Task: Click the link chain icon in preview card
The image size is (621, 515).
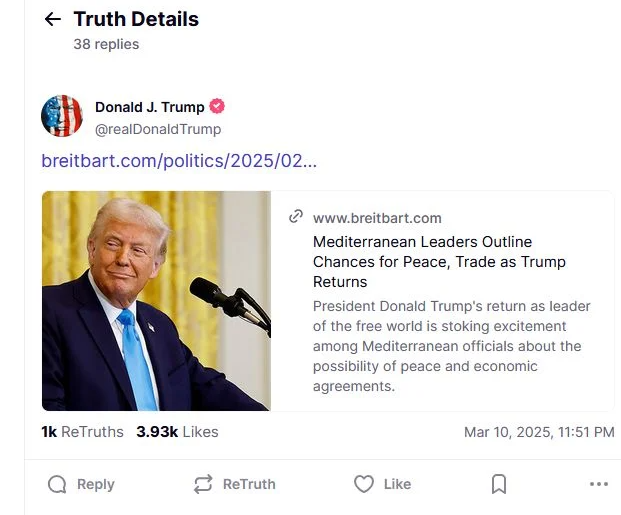Action: (x=296, y=217)
